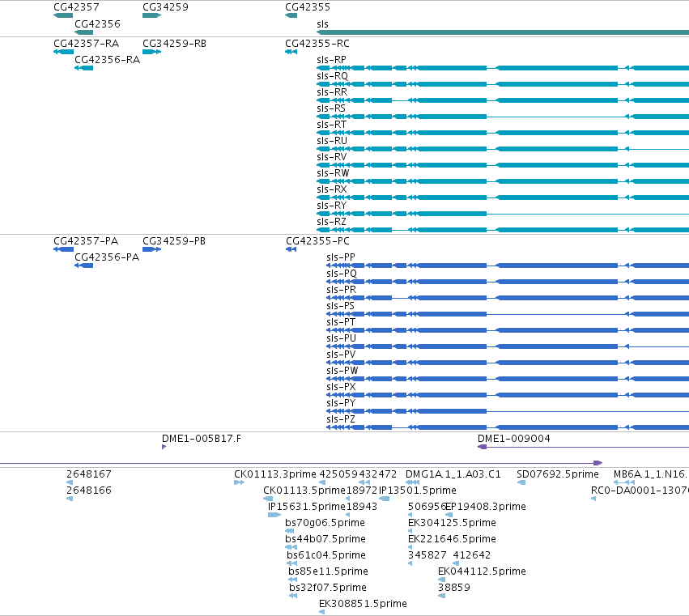Image resolution: width=689 pixels, height=616 pixels.
Task: Select the IP15631.5prime EST glyph
Action: click(x=274, y=515)
